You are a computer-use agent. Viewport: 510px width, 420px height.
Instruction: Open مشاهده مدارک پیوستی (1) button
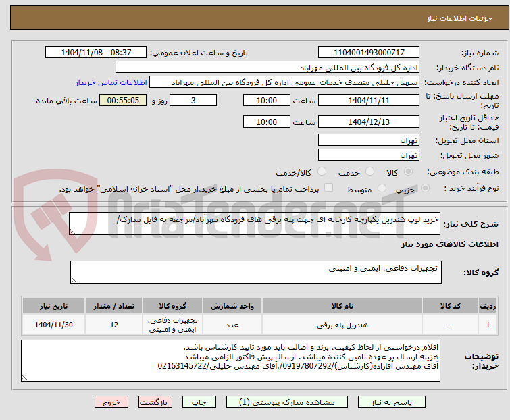coord(287,402)
